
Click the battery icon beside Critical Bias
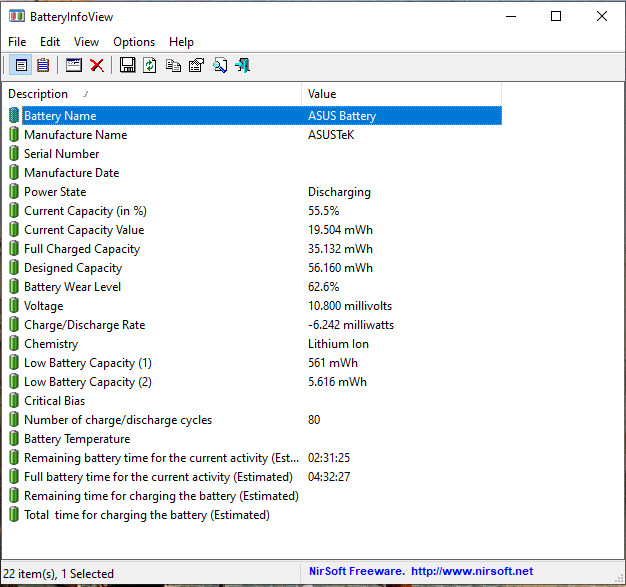click(x=14, y=401)
